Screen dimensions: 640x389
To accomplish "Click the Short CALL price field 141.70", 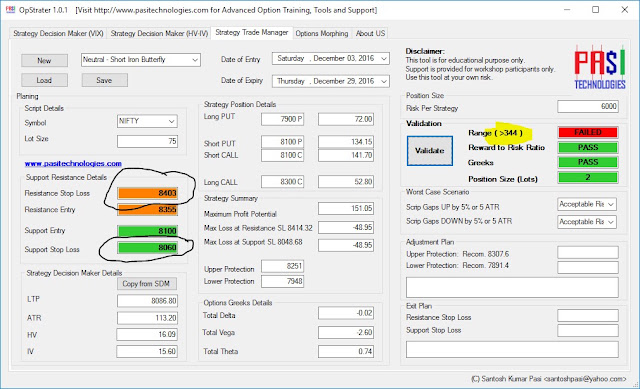I will click(x=346, y=155).
